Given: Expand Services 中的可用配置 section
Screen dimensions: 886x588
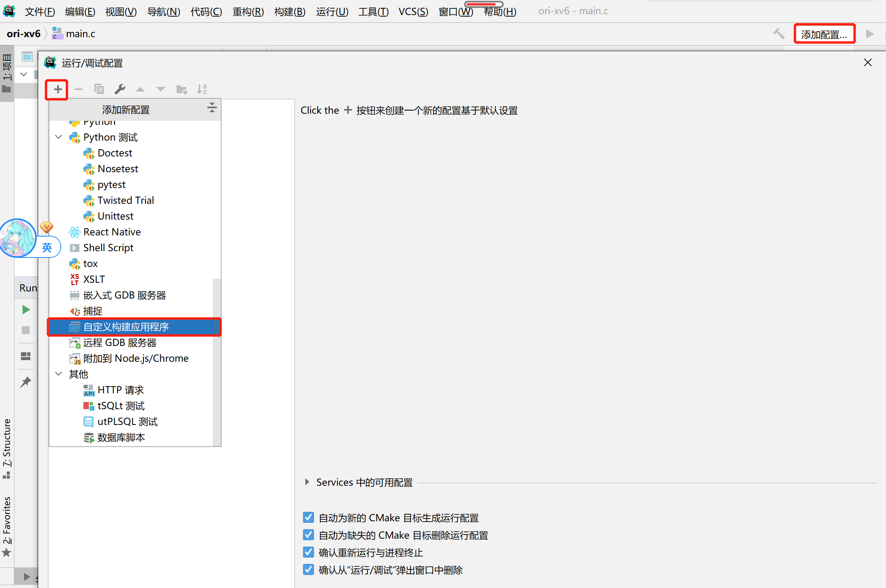Looking at the screenshot, I should (307, 482).
